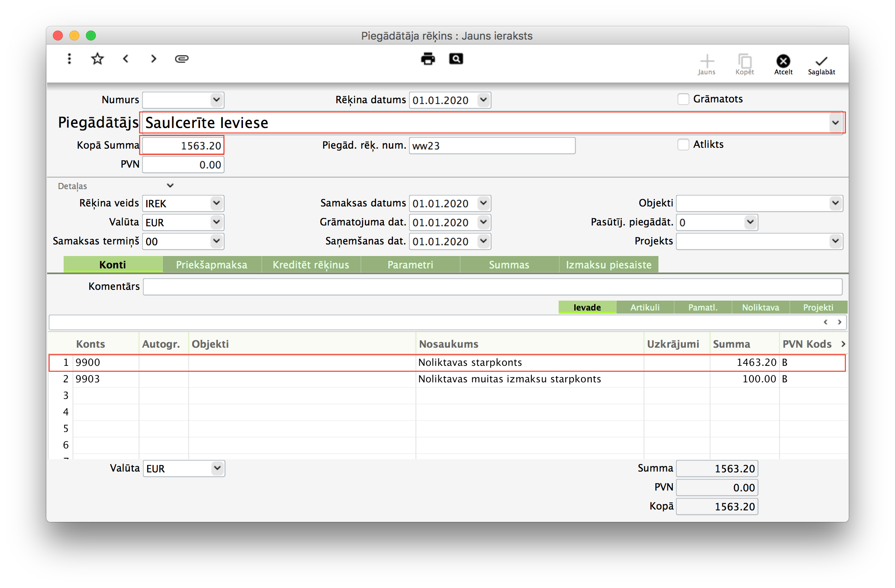Viewport: 895px width, 588px height.
Task: Create new record with Jauns
Action: point(707,65)
